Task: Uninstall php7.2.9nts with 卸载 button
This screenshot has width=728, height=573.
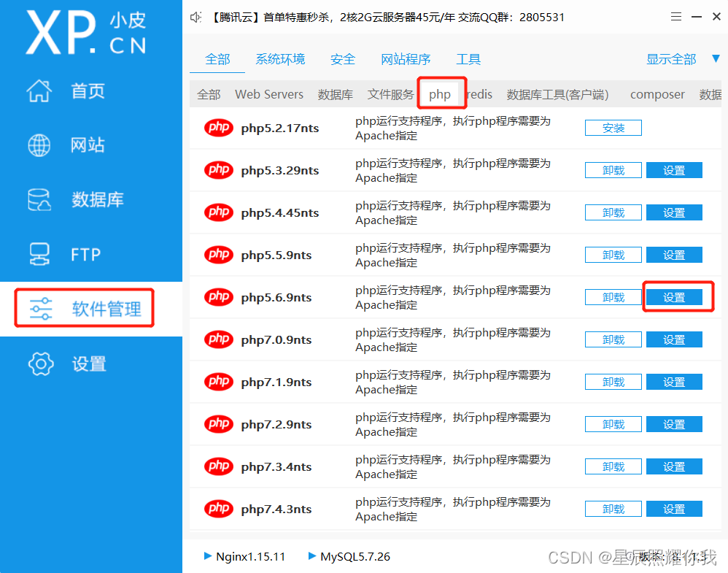Action: (x=613, y=424)
